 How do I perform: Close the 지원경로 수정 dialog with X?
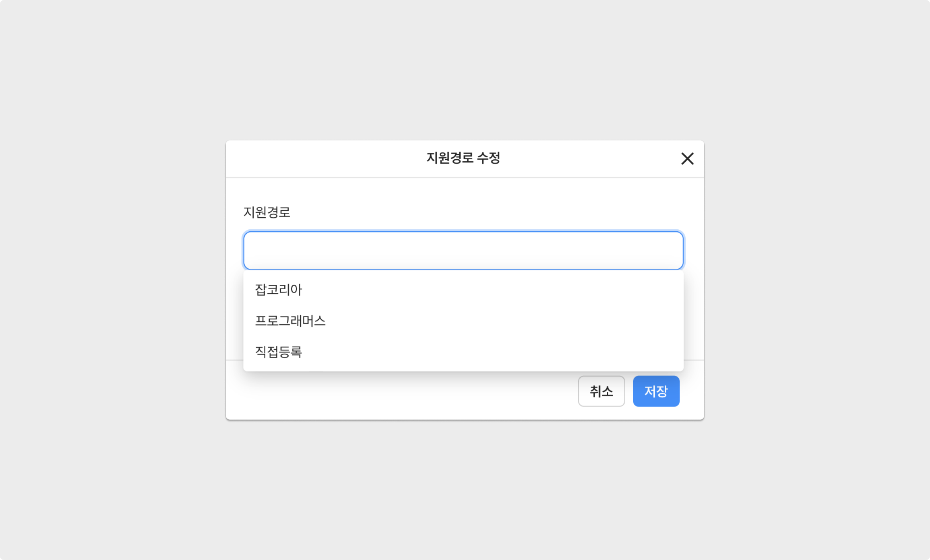(x=687, y=159)
